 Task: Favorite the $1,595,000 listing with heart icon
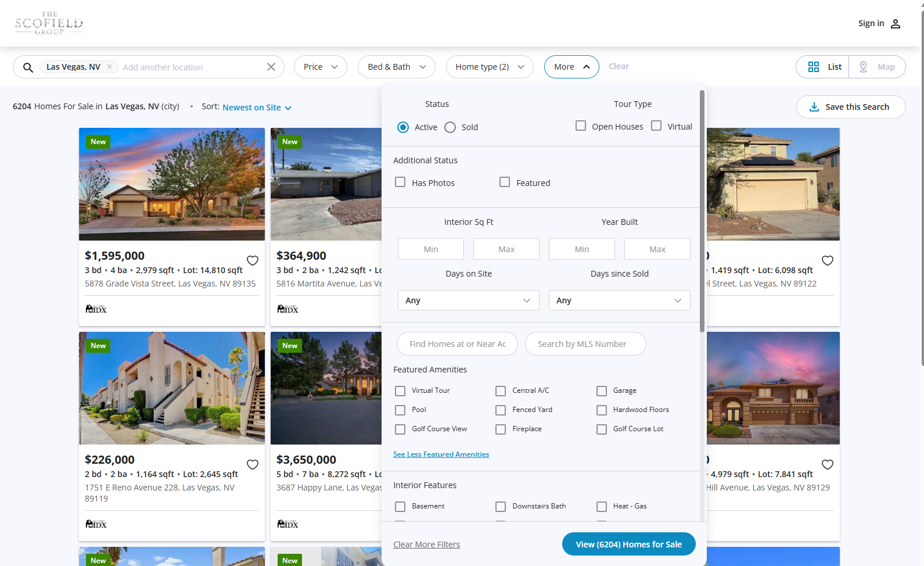point(253,260)
